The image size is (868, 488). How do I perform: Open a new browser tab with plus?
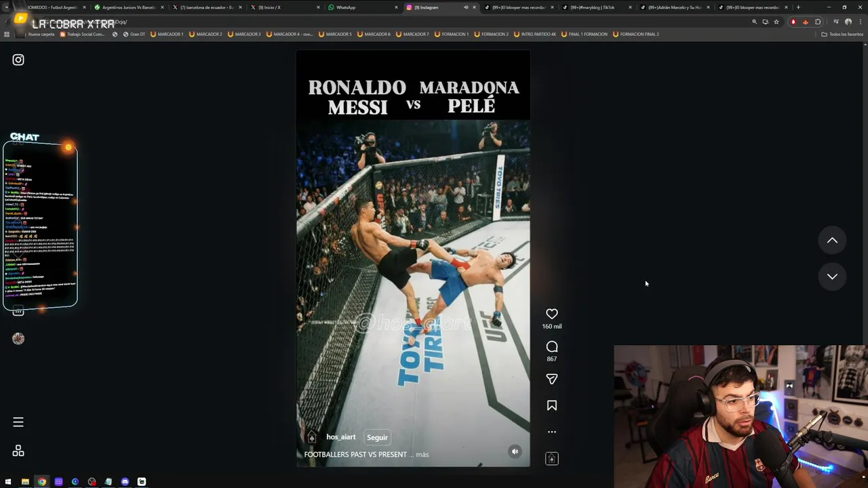[x=798, y=7]
